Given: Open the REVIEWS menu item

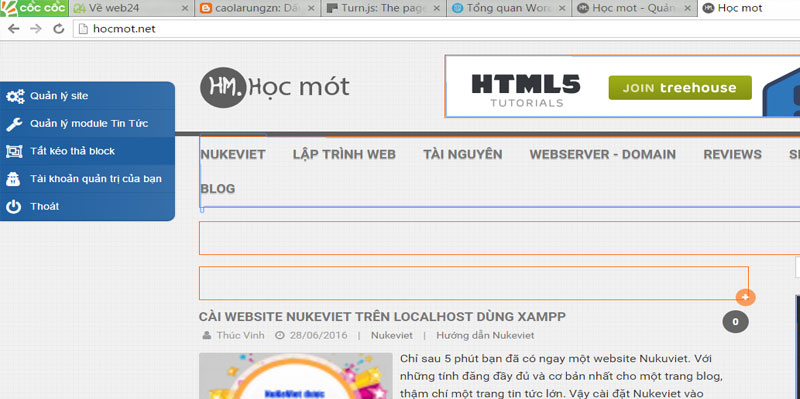Looking at the screenshot, I should tap(733, 155).
